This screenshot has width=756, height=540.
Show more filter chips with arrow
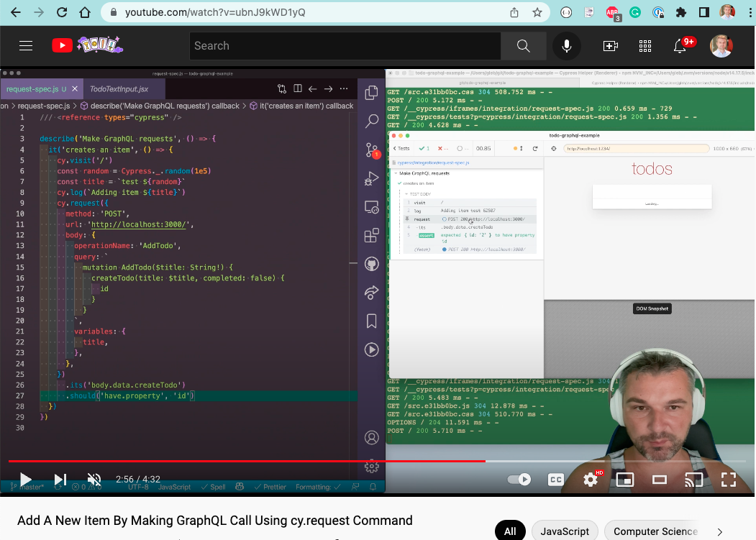click(x=720, y=532)
